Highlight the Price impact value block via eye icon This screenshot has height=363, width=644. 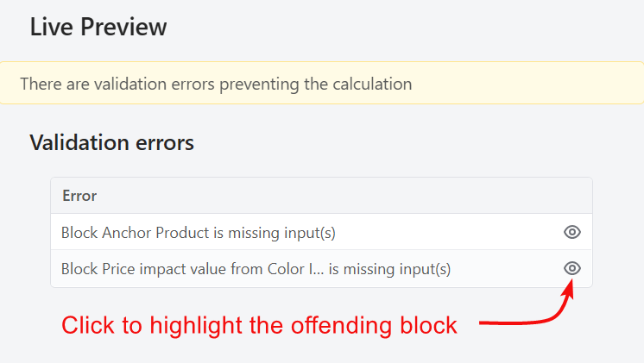[x=571, y=268]
